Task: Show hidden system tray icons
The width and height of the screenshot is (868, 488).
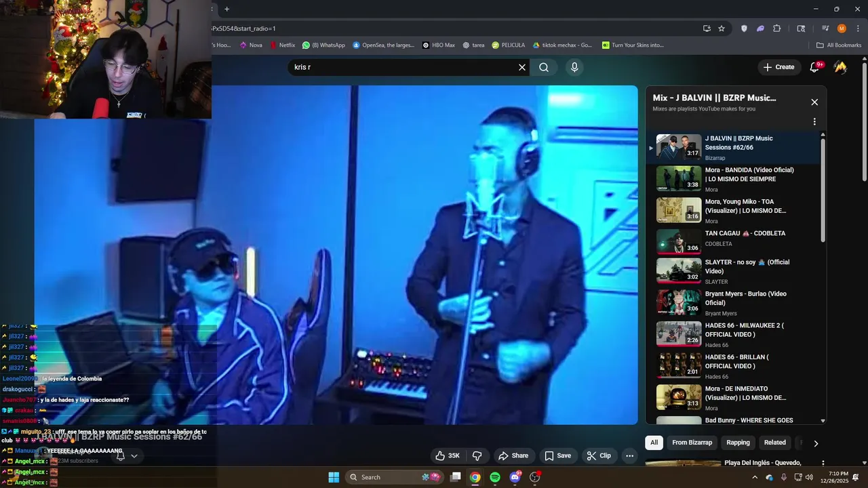Action: [x=755, y=477]
